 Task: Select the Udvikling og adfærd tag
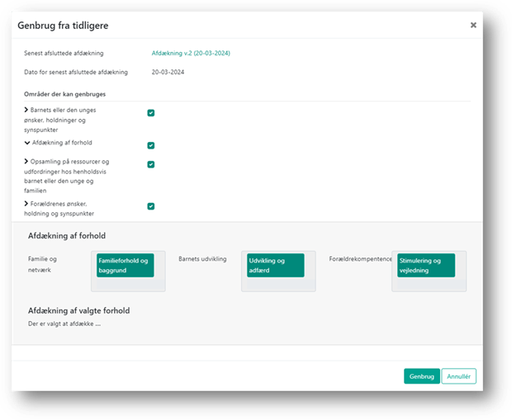click(275, 265)
